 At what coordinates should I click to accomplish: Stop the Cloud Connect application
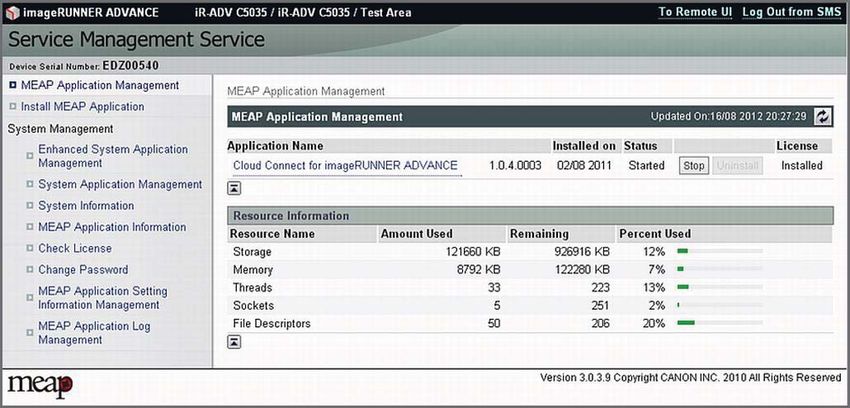pos(693,166)
